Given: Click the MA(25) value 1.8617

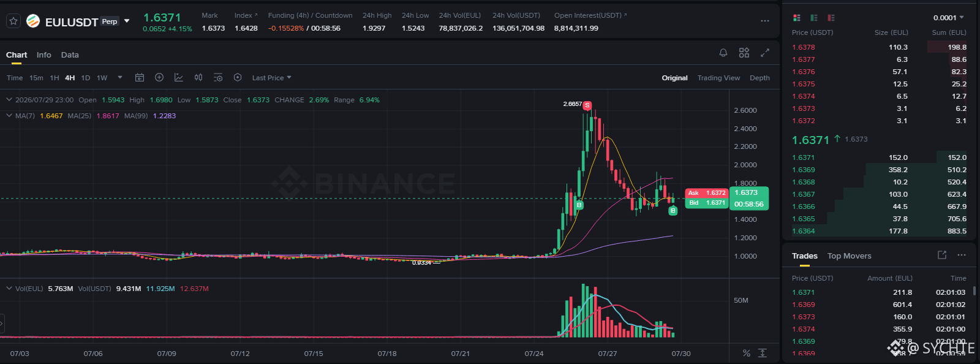Looking at the screenshot, I should [108, 116].
